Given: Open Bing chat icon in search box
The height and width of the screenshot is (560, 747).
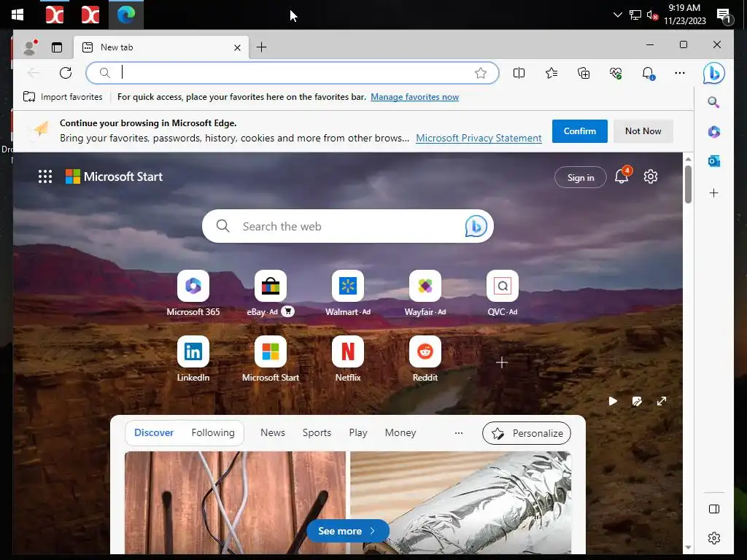Looking at the screenshot, I should click(476, 226).
